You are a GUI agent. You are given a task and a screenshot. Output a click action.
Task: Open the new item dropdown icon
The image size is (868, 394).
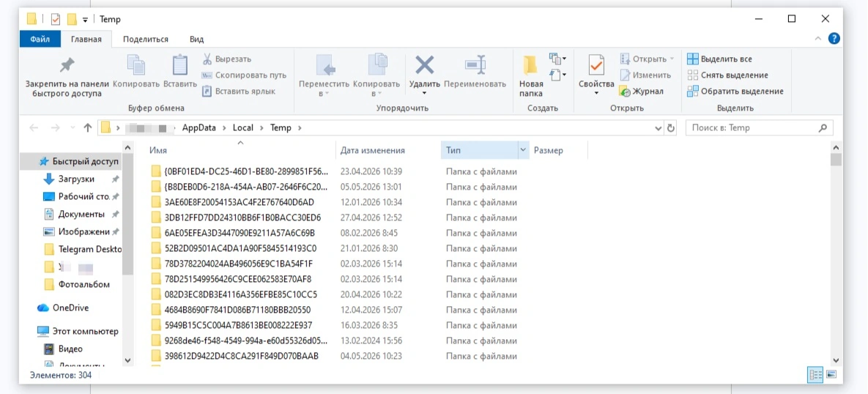click(557, 58)
